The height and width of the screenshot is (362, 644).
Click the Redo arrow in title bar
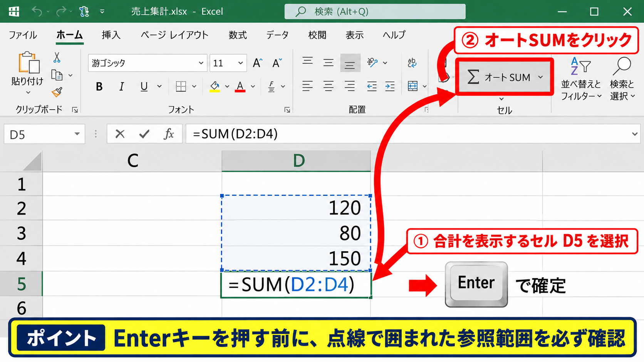tap(61, 12)
